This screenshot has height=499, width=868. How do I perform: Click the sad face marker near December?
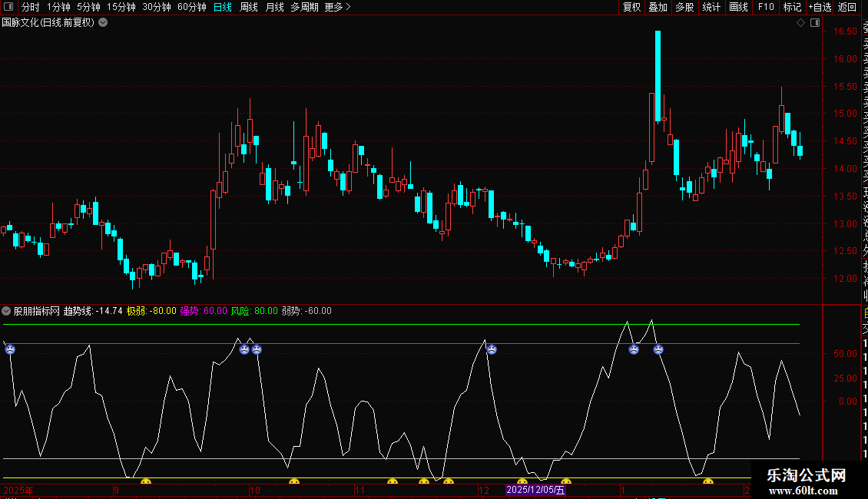tap(492, 349)
